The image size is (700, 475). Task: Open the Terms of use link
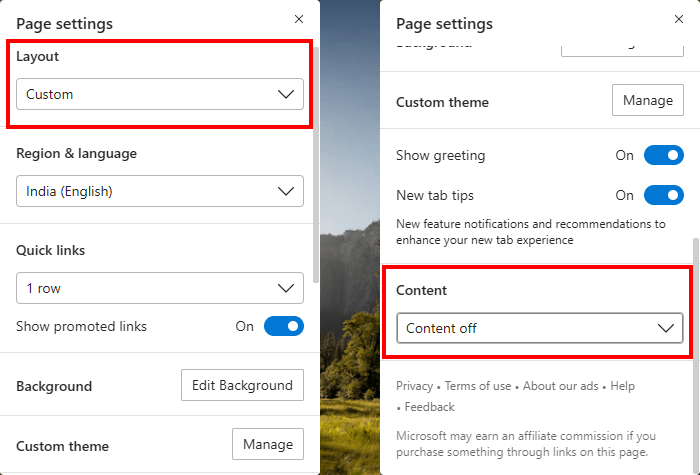pos(478,386)
